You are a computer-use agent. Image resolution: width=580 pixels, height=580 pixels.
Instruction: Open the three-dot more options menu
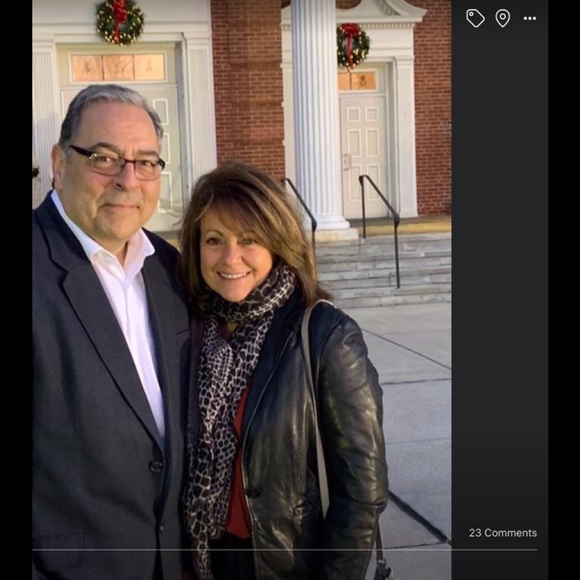pyautogui.click(x=530, y=18)
